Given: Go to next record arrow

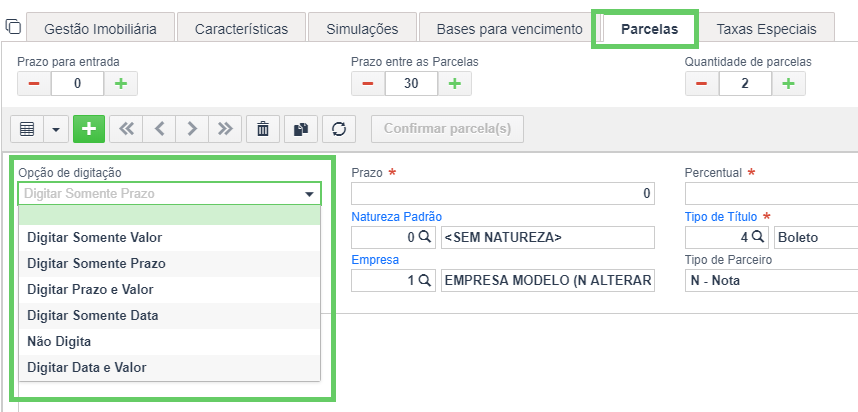Looking at the screenshot, I should [192, 129].
